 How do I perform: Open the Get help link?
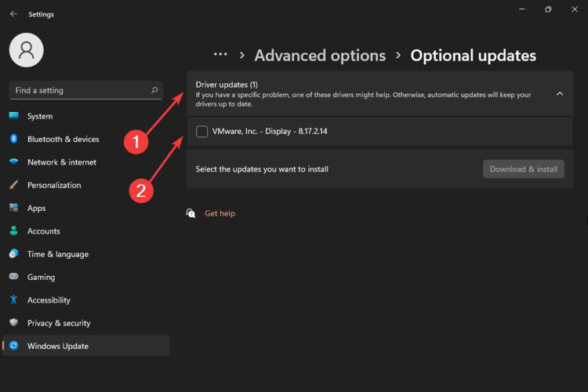tap(220, 213)
